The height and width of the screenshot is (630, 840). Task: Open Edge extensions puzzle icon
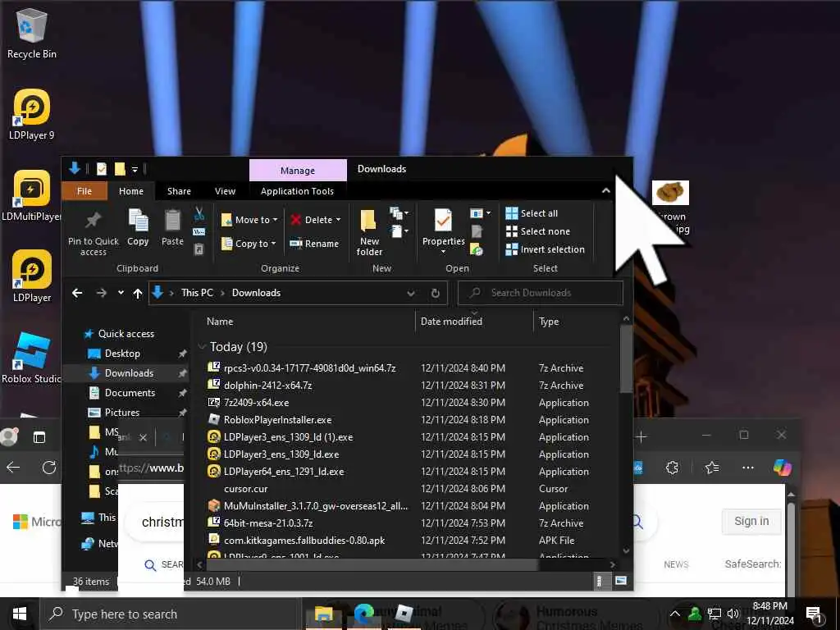pos(672,468)
